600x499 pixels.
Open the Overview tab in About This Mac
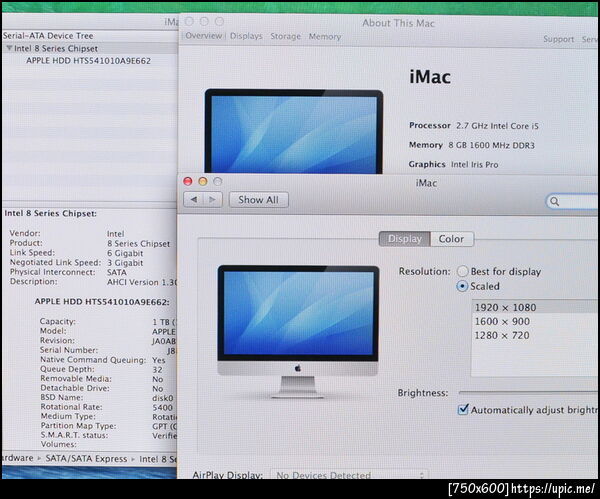click(204, 36)
